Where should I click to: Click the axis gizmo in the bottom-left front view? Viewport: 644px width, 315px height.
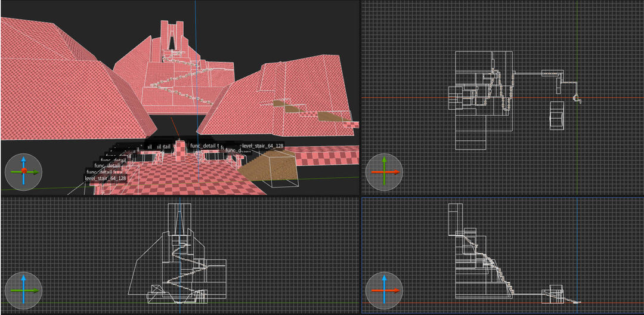(23, 291)
